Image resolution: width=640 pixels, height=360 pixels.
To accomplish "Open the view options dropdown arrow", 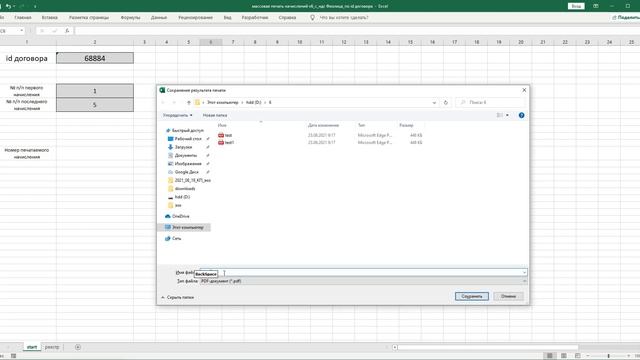I will 507,116.
